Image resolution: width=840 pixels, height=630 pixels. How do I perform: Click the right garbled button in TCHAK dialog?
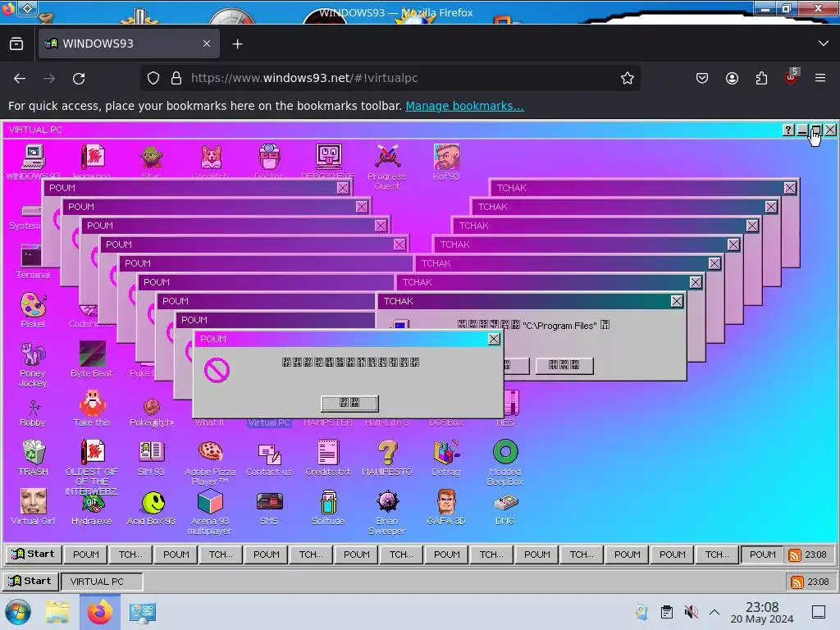click(564, 365)
